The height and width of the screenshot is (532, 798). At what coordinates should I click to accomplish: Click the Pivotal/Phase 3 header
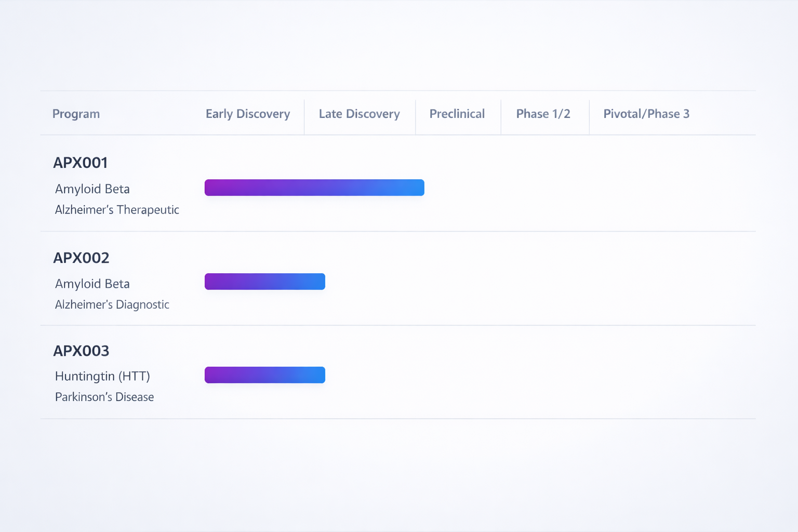coord(646,114)
